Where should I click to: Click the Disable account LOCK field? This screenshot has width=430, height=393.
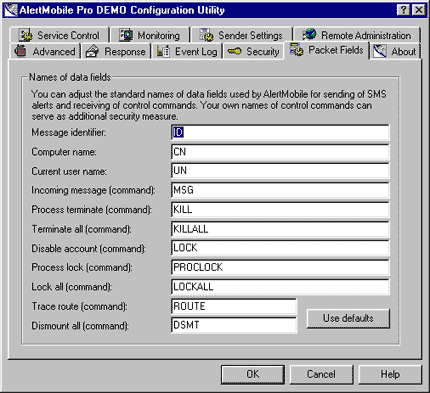[280, 248]
